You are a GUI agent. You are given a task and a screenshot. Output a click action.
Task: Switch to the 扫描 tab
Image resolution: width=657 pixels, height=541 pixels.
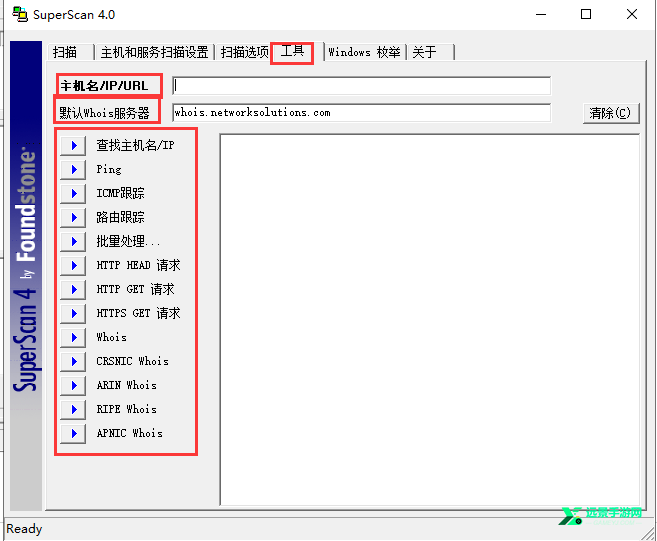click(70, 52)
